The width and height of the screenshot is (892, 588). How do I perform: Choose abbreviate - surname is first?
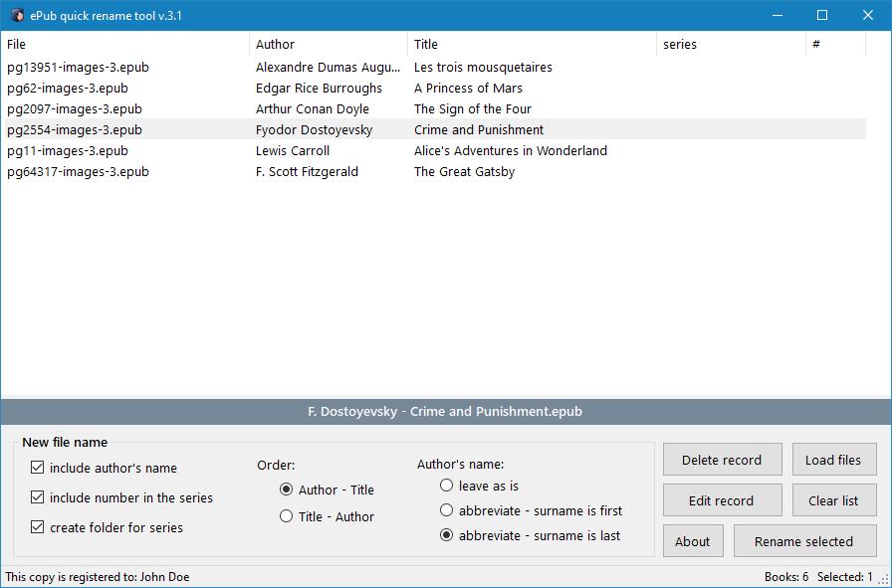(447, 510)
